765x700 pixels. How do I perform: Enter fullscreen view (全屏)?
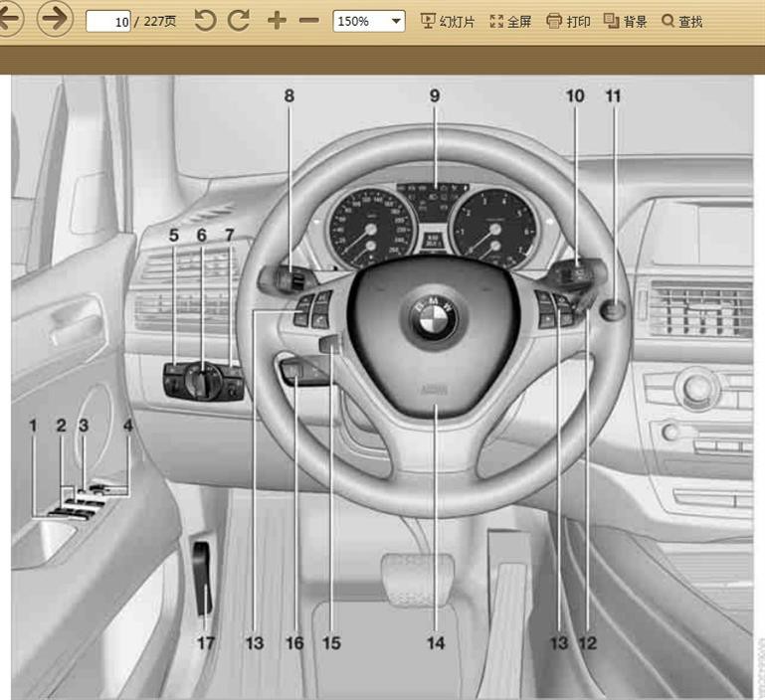tap(510, 22)
